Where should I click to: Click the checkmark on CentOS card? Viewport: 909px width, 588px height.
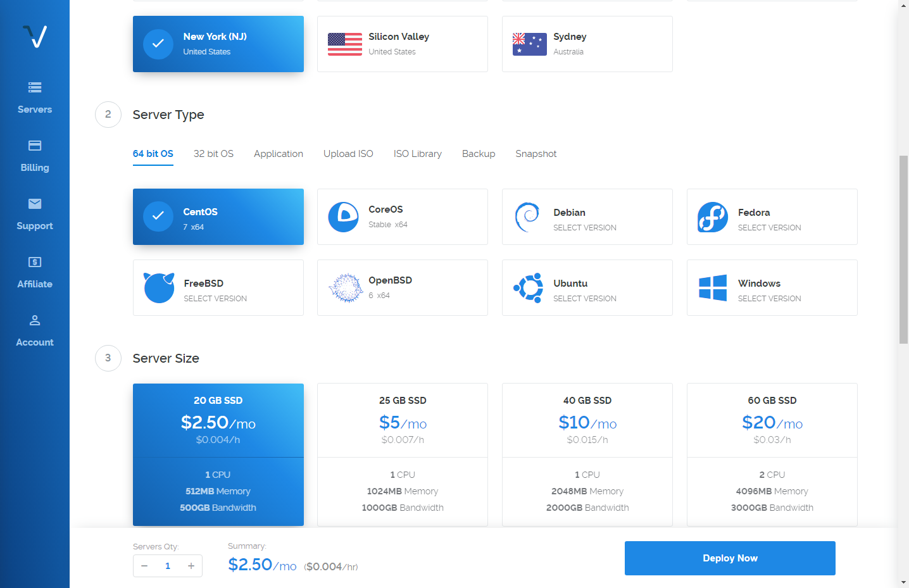click(x=158, y=216)
